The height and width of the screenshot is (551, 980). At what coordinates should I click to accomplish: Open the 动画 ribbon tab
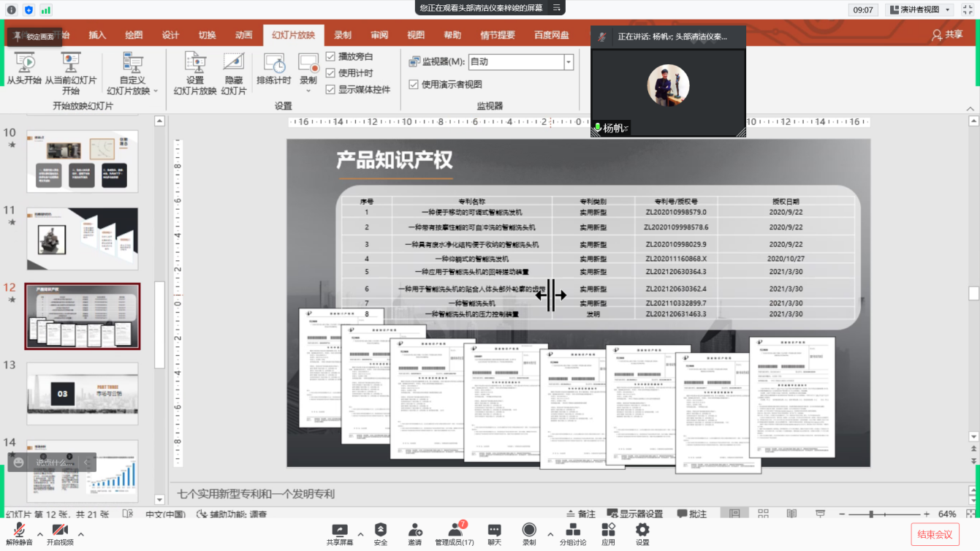[243, 35]
